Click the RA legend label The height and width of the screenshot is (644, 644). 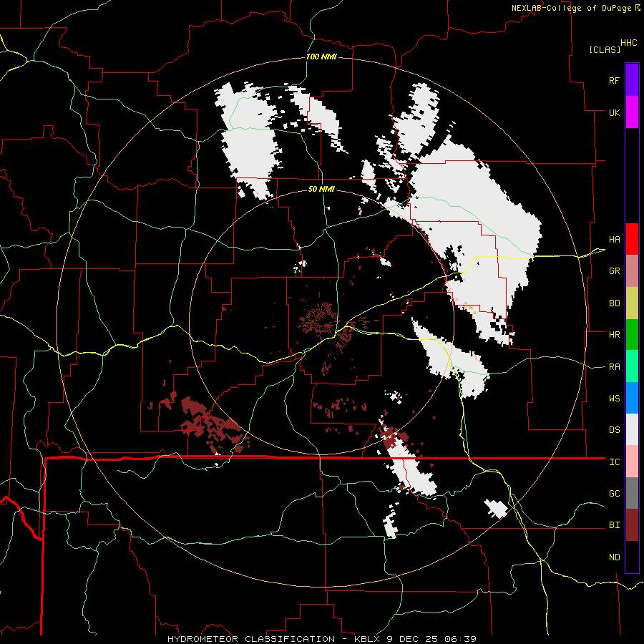(x=615, y=367)
